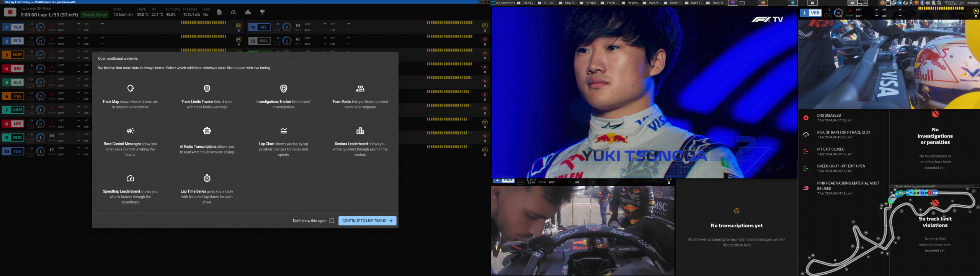Open speedometer icon in Live Timing toolbar
Viewport: 980px width, 276px height.
(234, 12)
